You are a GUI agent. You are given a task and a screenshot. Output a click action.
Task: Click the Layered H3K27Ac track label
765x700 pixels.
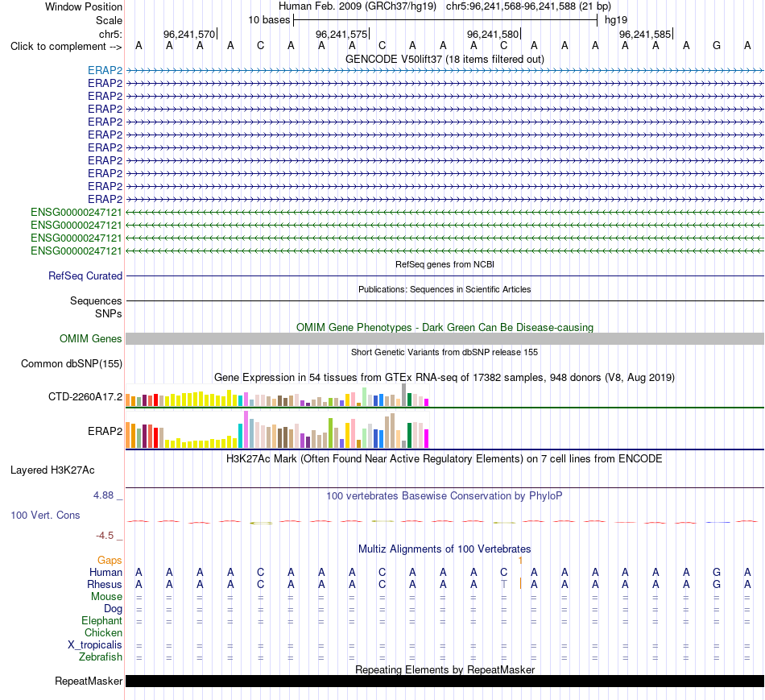[52, 470]
